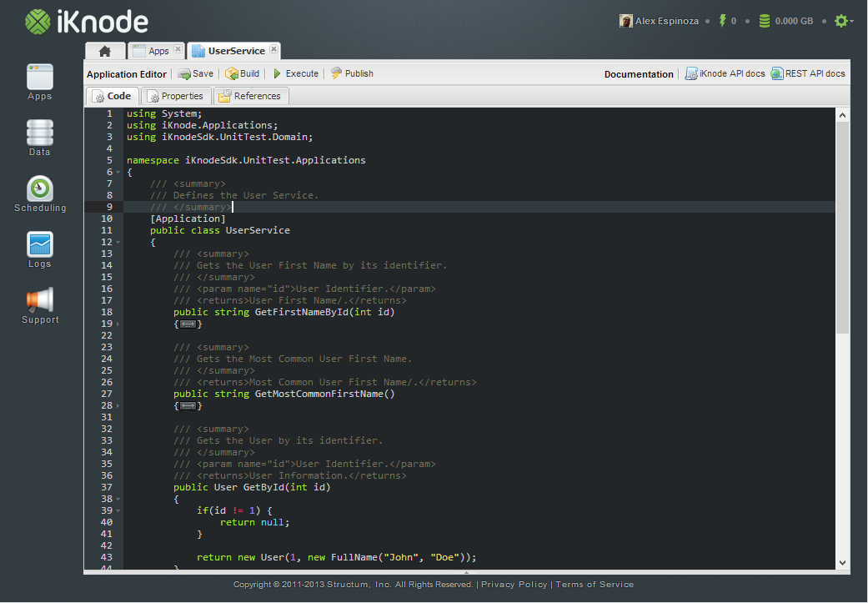Viewport: 868px width, 603px height.
Task: Click the scrollbar up arrow
Action: pyautogui.click(x=842, y=115)
